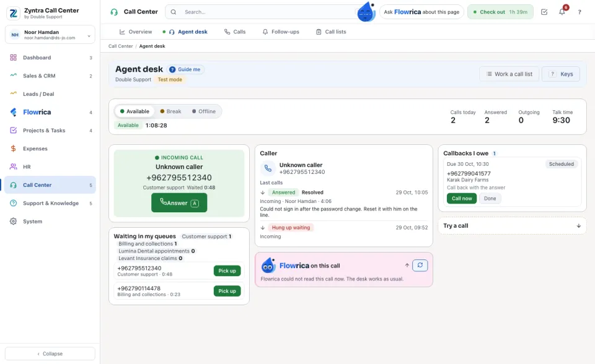Answer the incoming call
The height and width of the screenshot is (364, 595).
point(179,202)
